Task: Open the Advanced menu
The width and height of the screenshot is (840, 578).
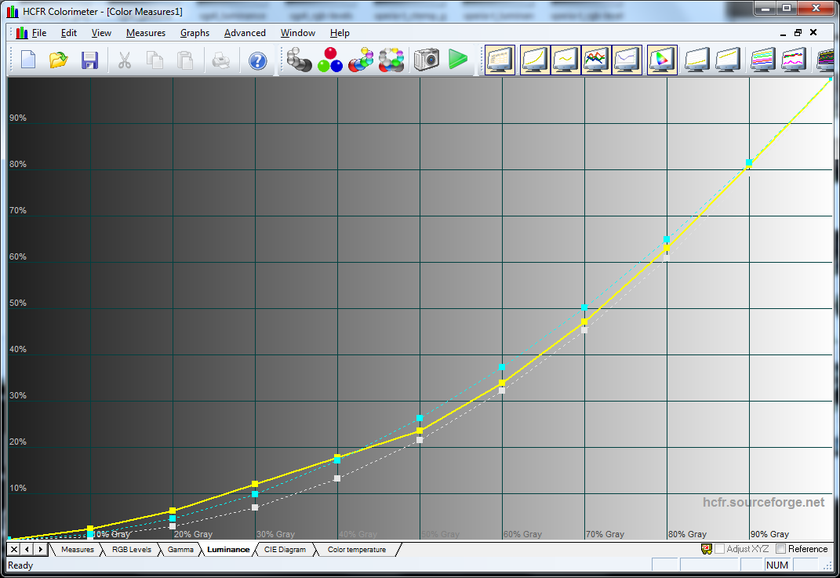Action: tap(244, 33)
